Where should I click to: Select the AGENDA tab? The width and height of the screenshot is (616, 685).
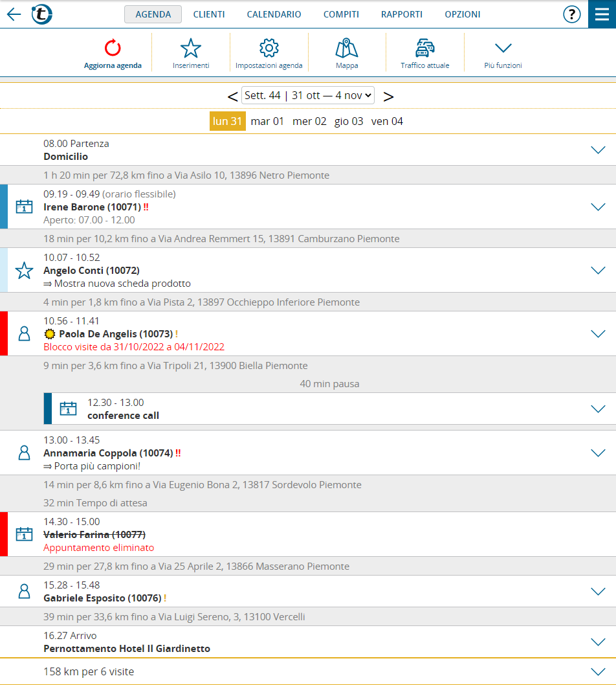[153, 14]
